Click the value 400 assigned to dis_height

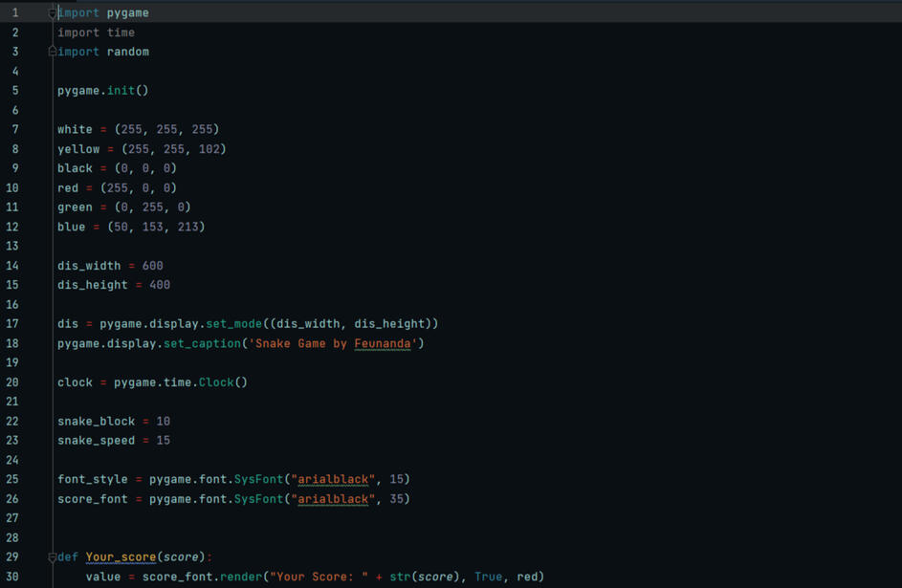[x=159, y=285]
